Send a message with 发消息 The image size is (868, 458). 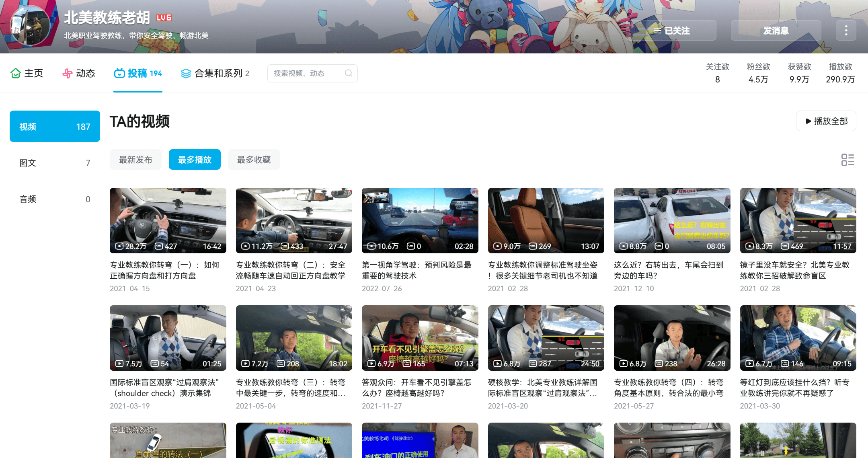coord(776,31)
